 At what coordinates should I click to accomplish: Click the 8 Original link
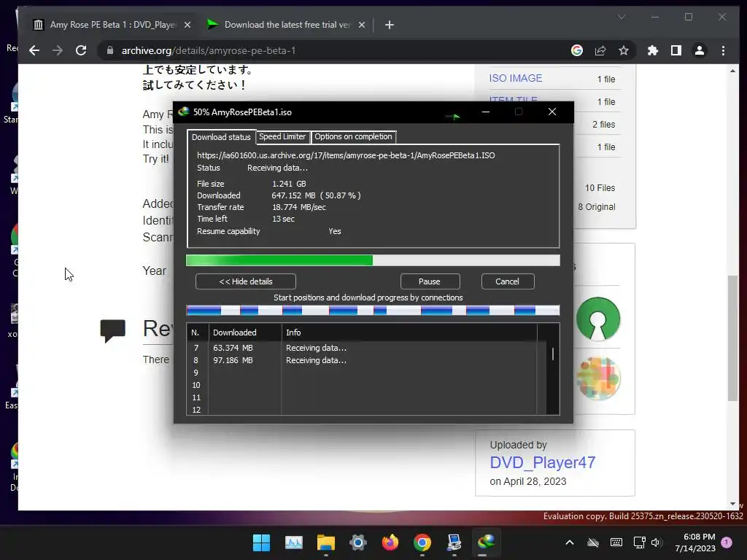597,207
